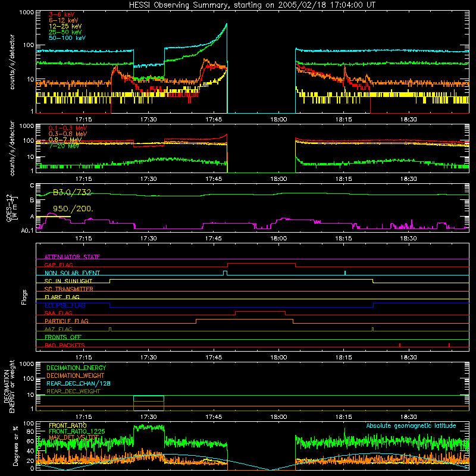Select the 6-12 keV legend label
476x476 pixels.
tap(64, 20)
